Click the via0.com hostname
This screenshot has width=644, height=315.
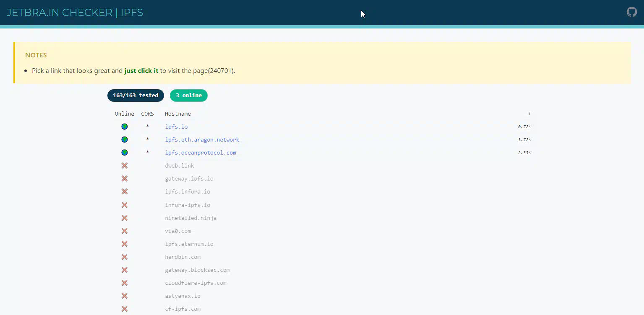coord(178,231)
